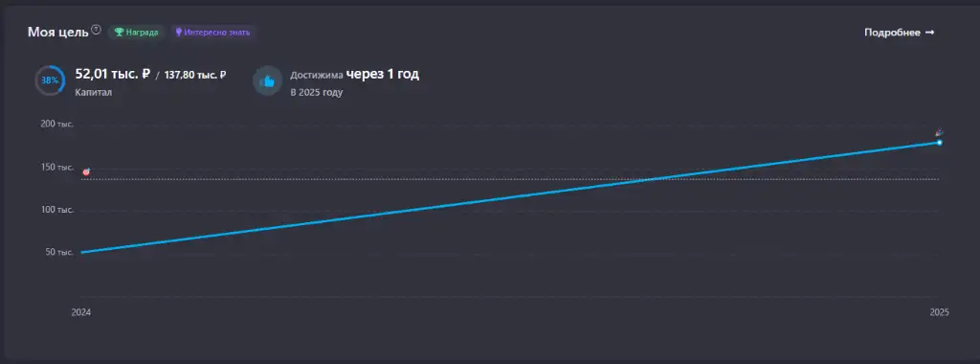Open the Подробнее link

click(900, 33)
